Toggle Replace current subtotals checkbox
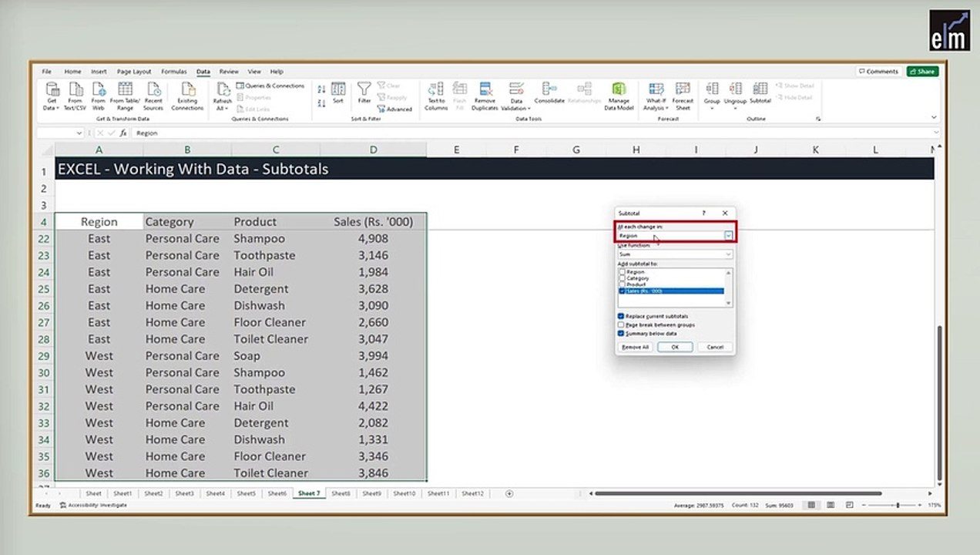This screenshot has height=555, width=980. pyautogui.click(x=621, y=316)
